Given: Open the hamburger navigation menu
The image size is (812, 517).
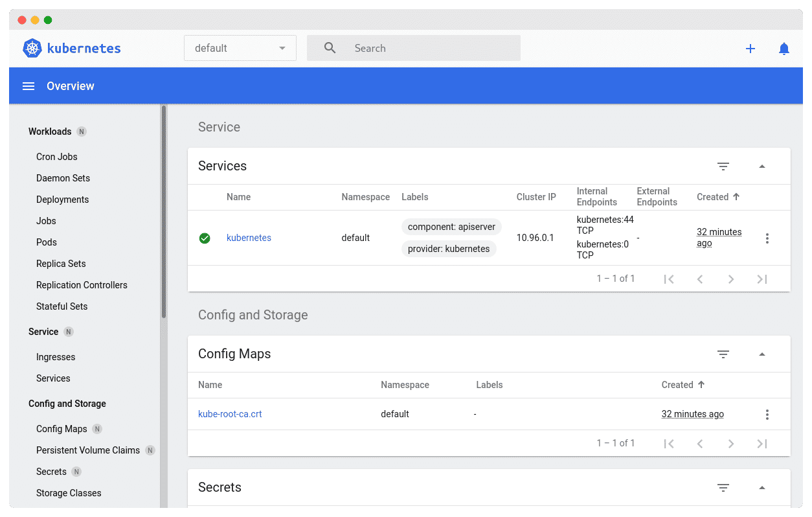Looking at the screenshot, I should [x=28, y=86].
